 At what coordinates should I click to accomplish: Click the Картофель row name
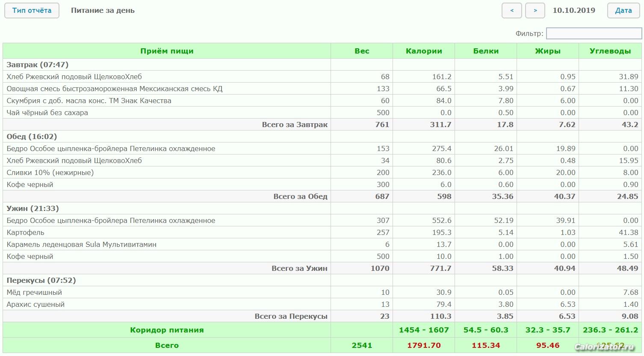tap(25, 232)
